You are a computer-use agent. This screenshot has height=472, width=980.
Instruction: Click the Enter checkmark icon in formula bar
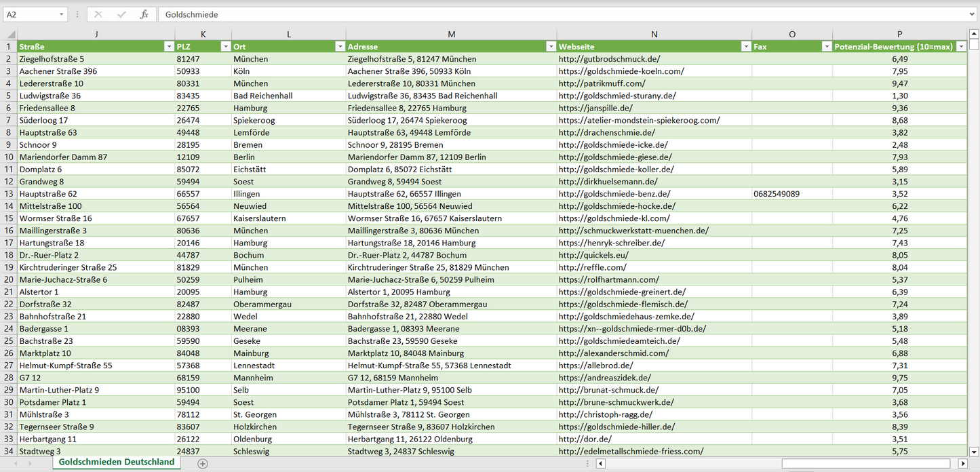121,14
